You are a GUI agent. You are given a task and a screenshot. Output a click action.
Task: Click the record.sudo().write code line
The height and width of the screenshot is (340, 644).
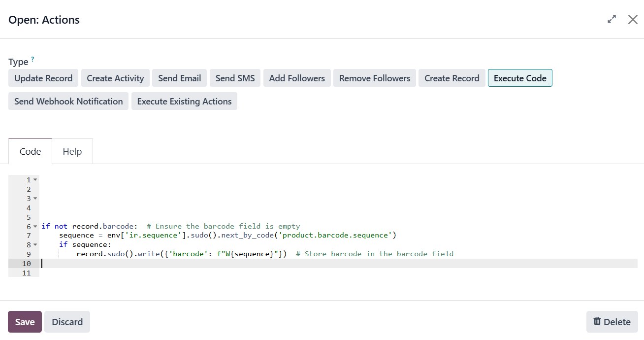tap(182, 254)
